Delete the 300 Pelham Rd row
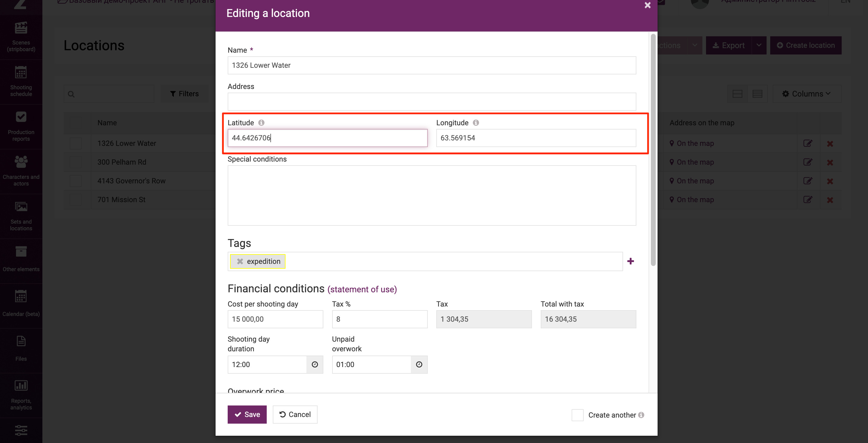 pos(830,163)
